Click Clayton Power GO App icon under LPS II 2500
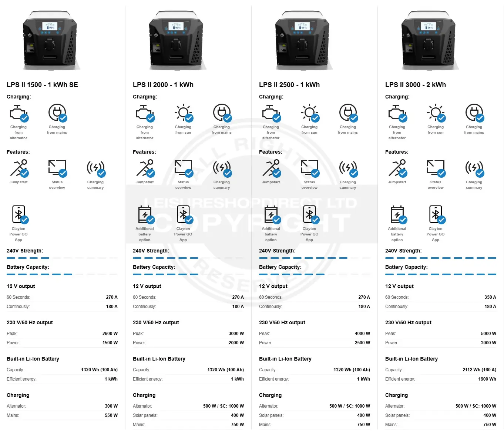The image size is (504, 435). point(309,215)
